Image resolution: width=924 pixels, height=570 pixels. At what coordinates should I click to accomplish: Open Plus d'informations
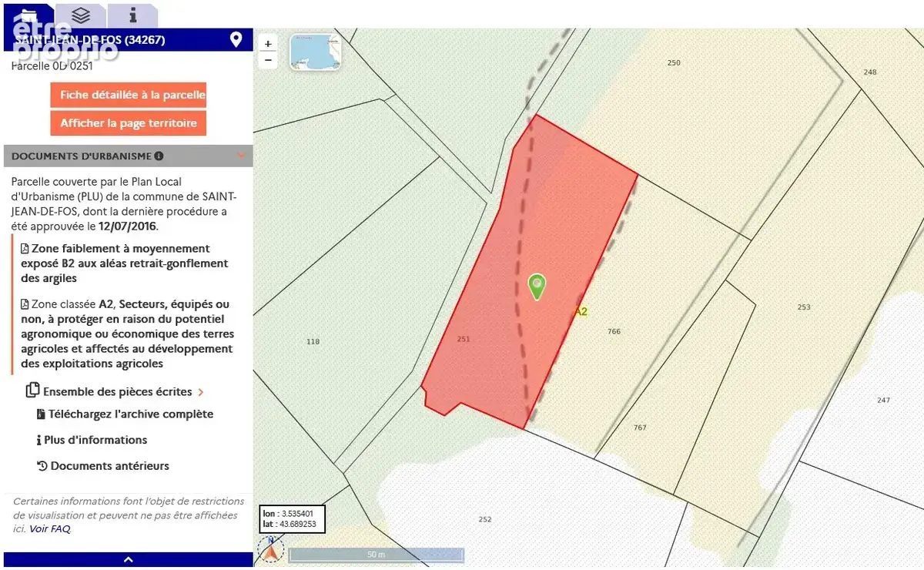[95, 440]
